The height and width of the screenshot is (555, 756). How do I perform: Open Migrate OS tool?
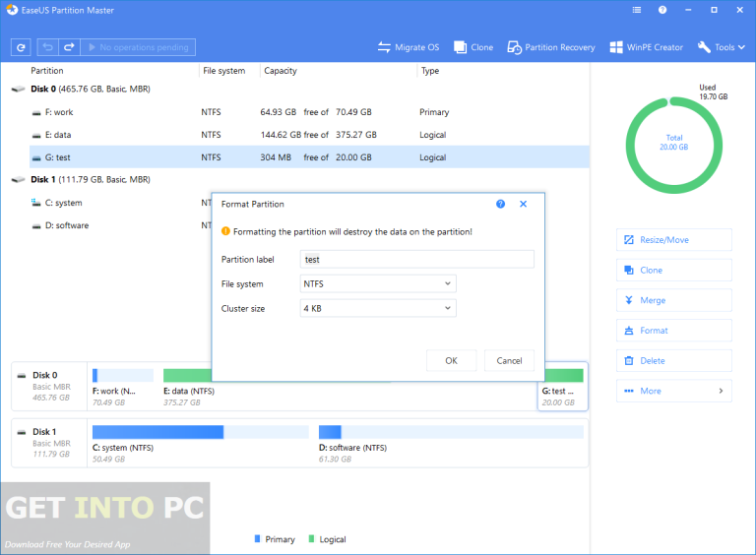[x=409, y=47]
